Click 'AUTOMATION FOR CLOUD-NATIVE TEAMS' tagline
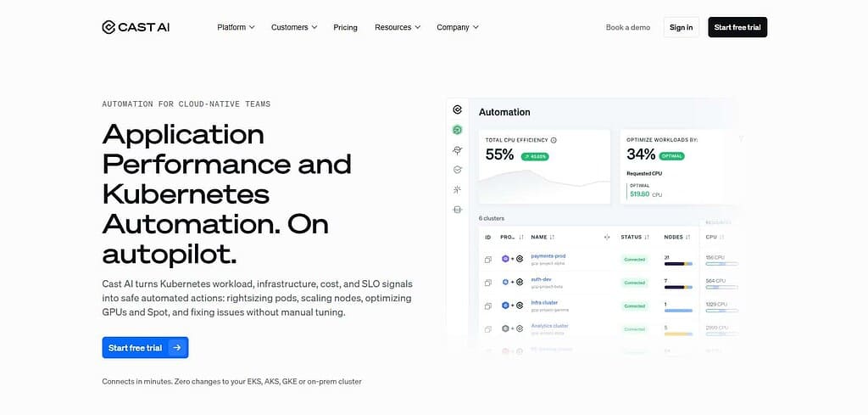 click(186, 104)
